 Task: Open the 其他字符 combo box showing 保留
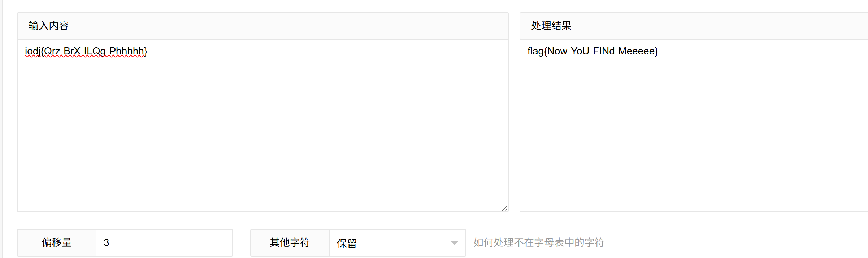[397, 243]
